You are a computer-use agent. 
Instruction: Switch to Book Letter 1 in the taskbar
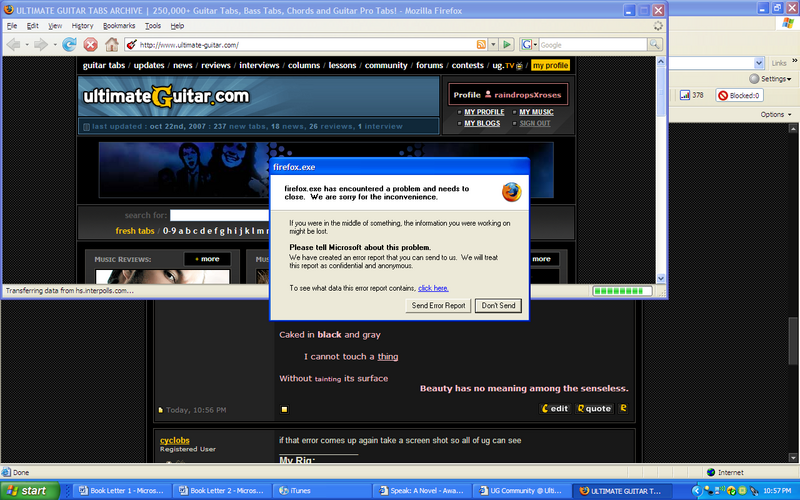tap(121, 491)
